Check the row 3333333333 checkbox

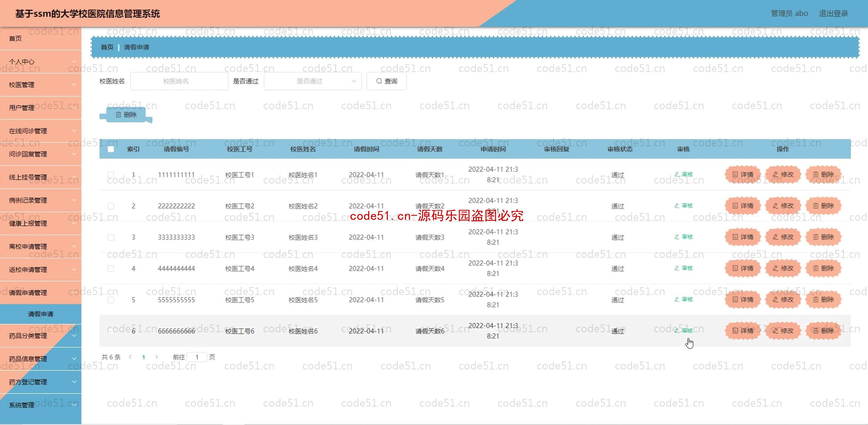(111, 238)
